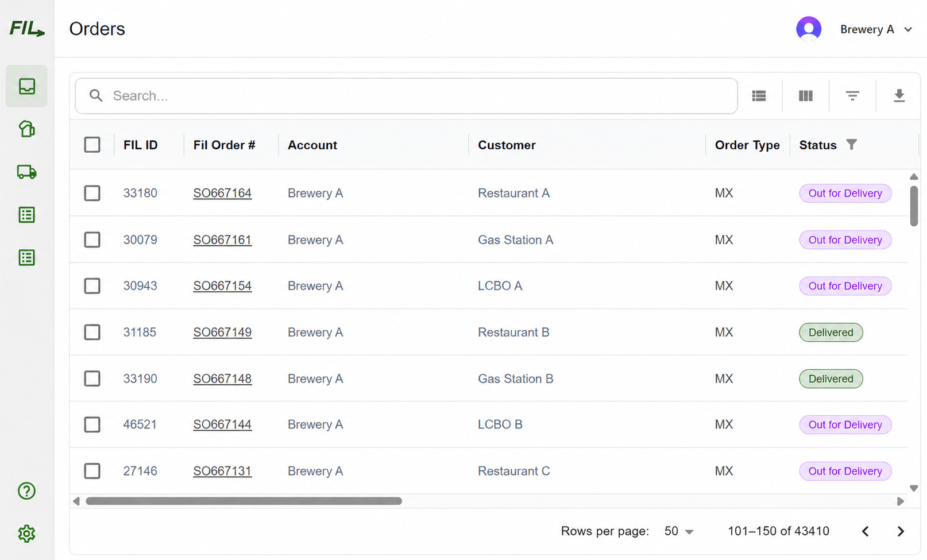Select the row with FIL ID 33180

(x=92, y=193)
